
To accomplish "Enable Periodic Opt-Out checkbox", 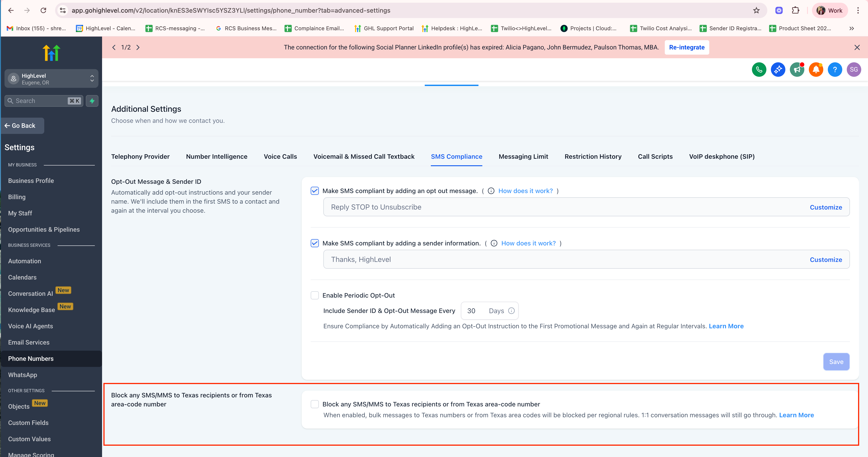I will [x=315, y=295].
